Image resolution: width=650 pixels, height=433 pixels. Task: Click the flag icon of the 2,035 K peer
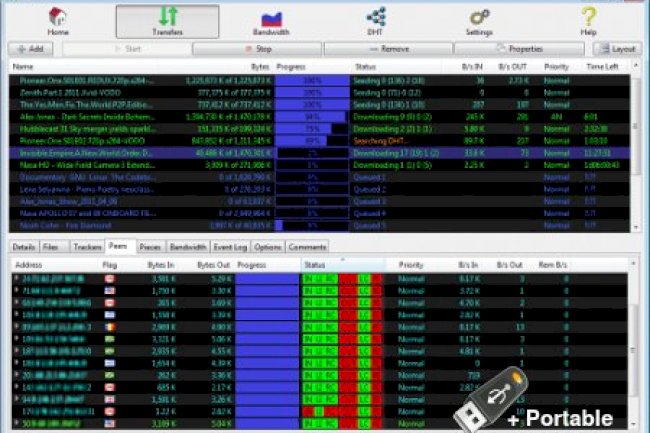point(109,351)
